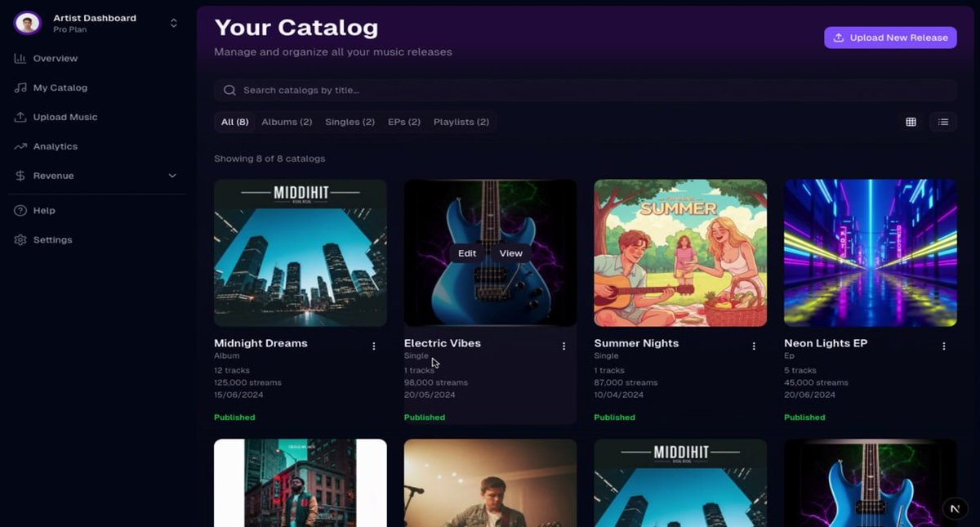Open Neon Lights EP cover artwork
Screen dimensions: 980x527
pos(871,253)
